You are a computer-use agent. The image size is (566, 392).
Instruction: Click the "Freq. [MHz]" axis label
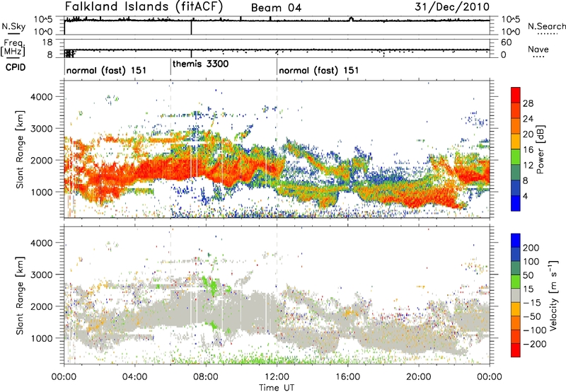click(13, 48)
